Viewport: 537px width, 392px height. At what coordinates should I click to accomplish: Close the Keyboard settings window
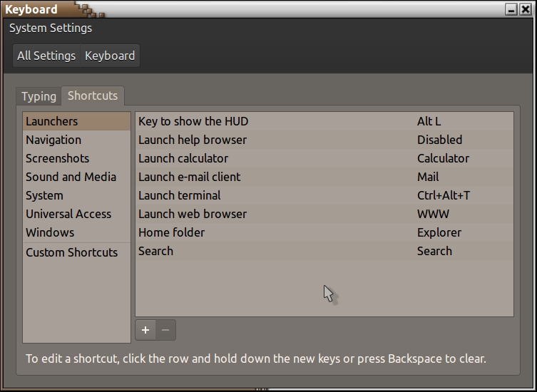[x=526, y=9]
